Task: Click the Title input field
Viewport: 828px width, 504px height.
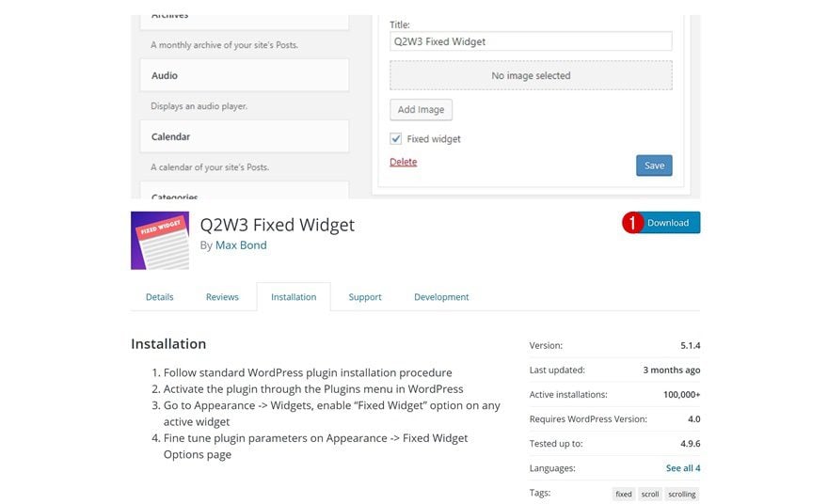Action: (x=531, y=41)
